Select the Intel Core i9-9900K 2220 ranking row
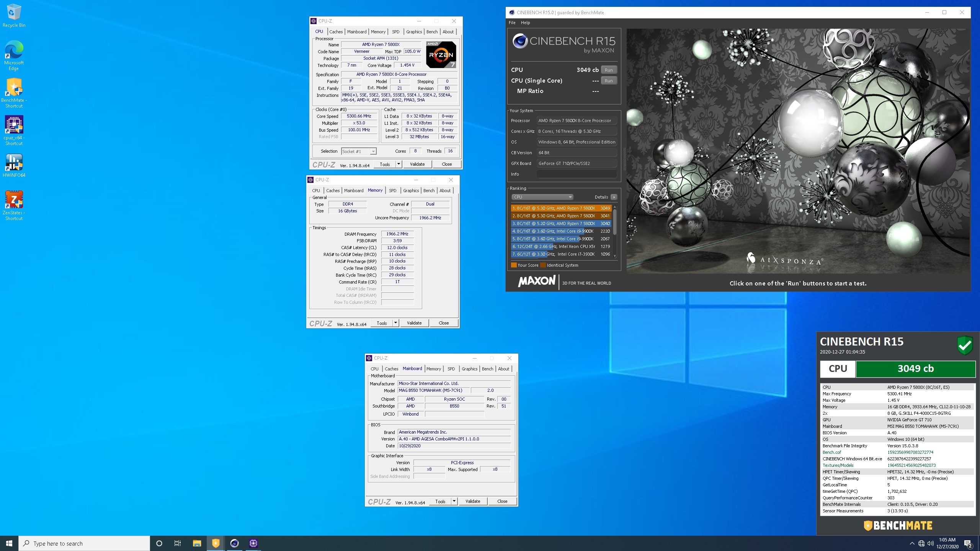Viewport: 980px width, 551px height. (x=561, y=231)
